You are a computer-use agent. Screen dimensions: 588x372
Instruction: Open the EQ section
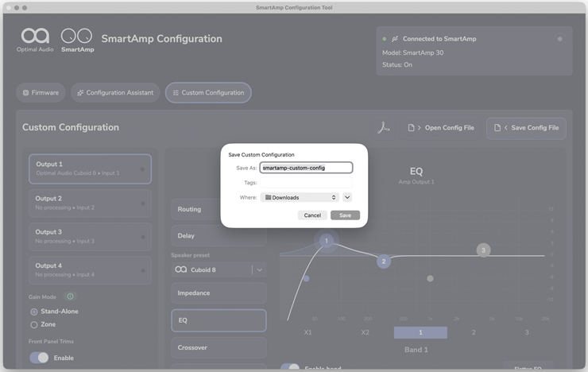[219, 320]
